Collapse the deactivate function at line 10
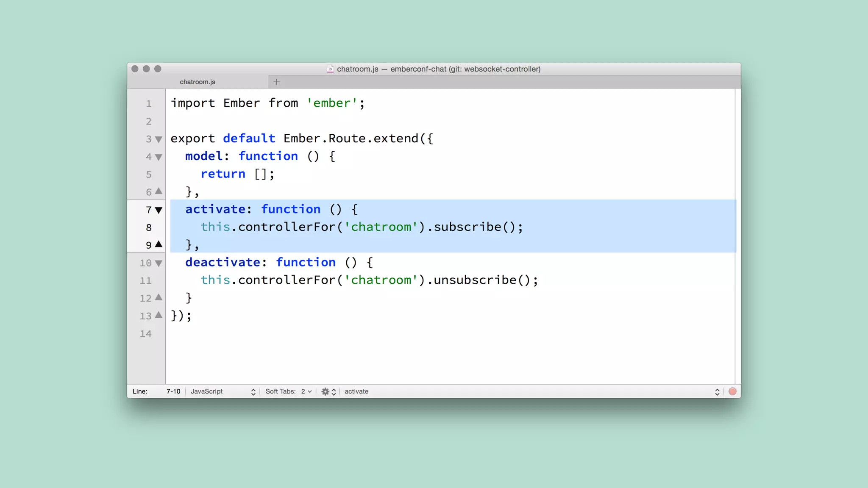The width and height of the screenshot is (868, 488). point(159,263)
